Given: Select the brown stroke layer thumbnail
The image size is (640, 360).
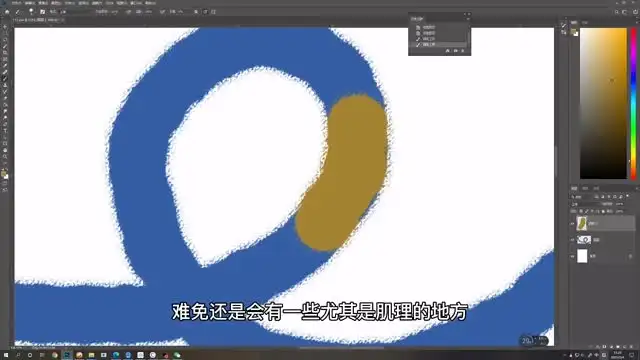Looking at the screenshot, I should point(582,223).
